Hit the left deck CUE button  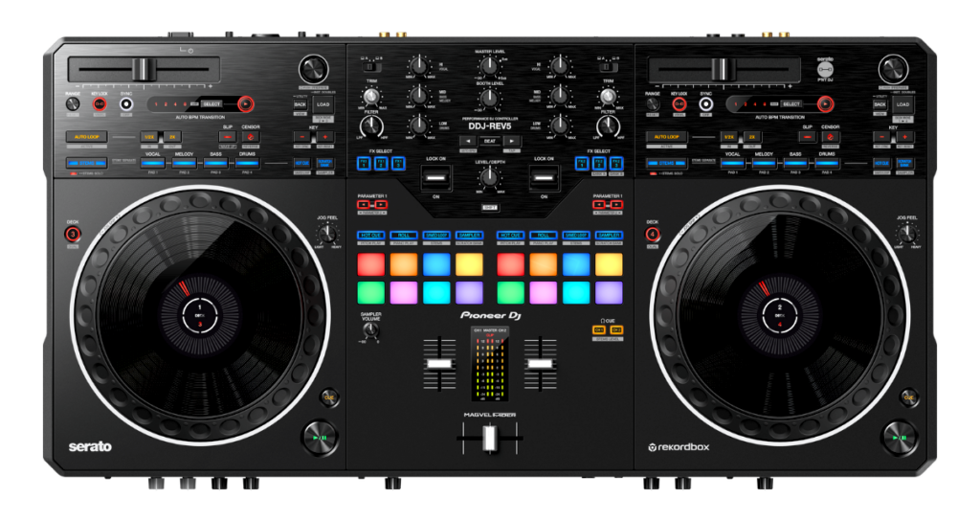[x=329, y=397]
